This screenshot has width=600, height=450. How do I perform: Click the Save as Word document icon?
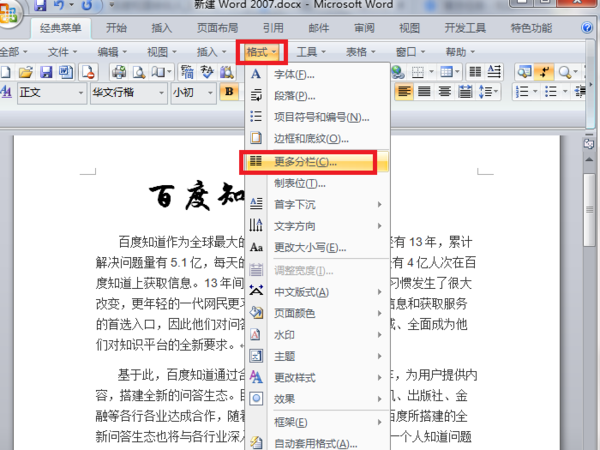pos(66,72)
